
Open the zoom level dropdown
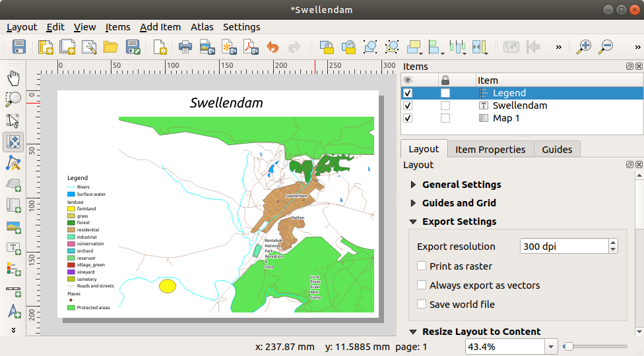[x=551, y=347]
